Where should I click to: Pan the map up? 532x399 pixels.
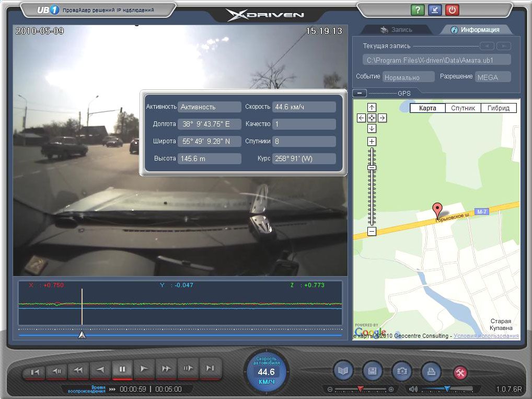(372, 108)
